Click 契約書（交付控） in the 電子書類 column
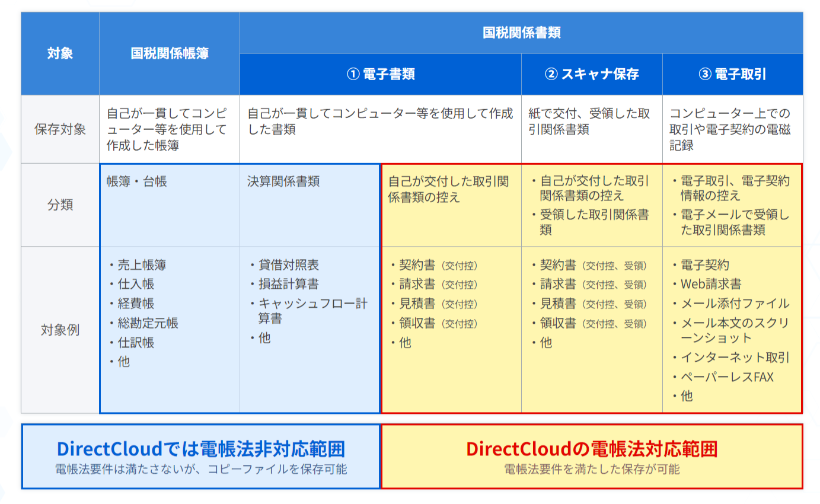Viewport: 820px width, 504px height. pyautogui.click(x=435, y=265)
